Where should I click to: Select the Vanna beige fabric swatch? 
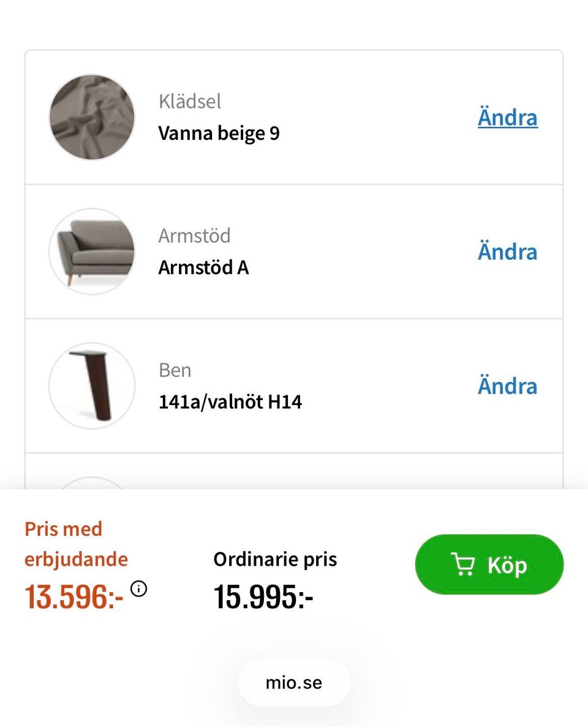click(92, 117)
